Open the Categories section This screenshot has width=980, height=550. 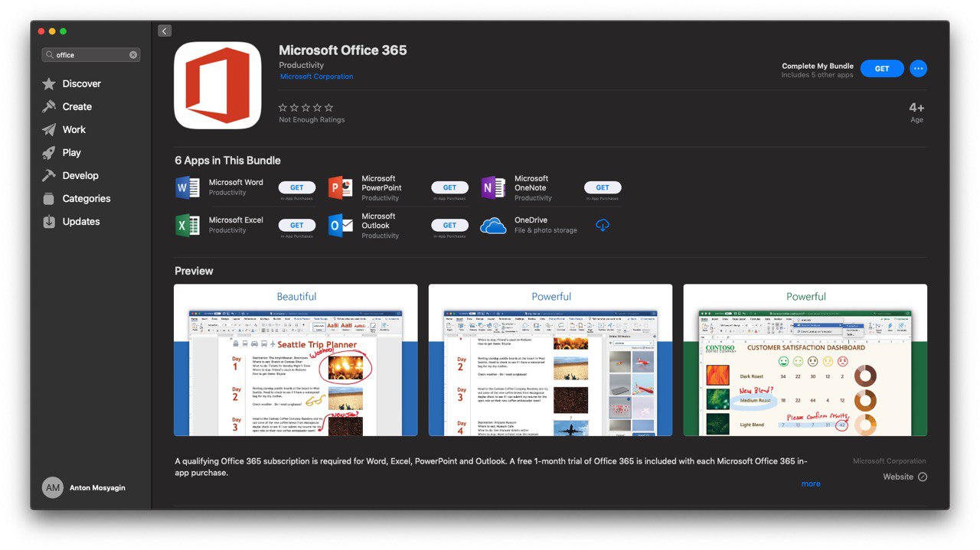86,198
